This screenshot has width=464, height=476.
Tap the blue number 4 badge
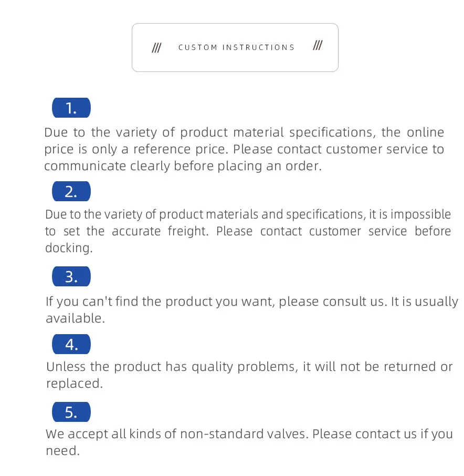[71, 345]
